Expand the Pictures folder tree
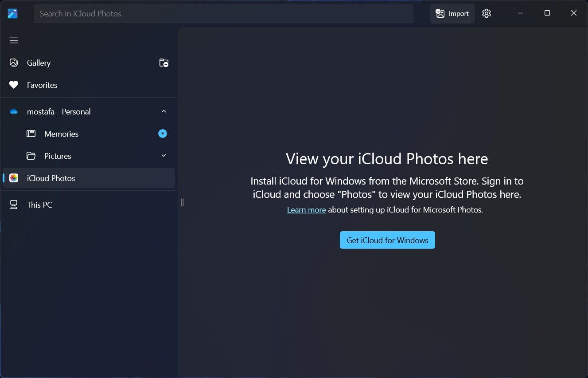 click(x=164, y=156)
